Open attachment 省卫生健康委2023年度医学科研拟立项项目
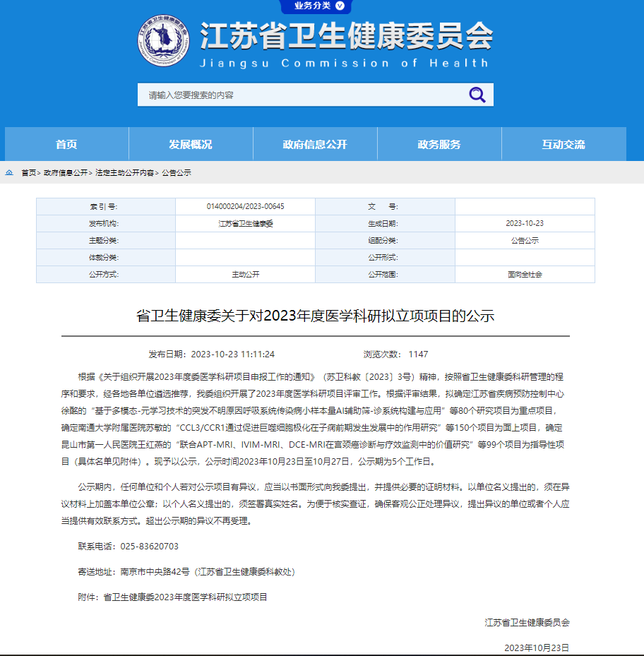This screenshot has height=656, width=644. tap(186, 597)
